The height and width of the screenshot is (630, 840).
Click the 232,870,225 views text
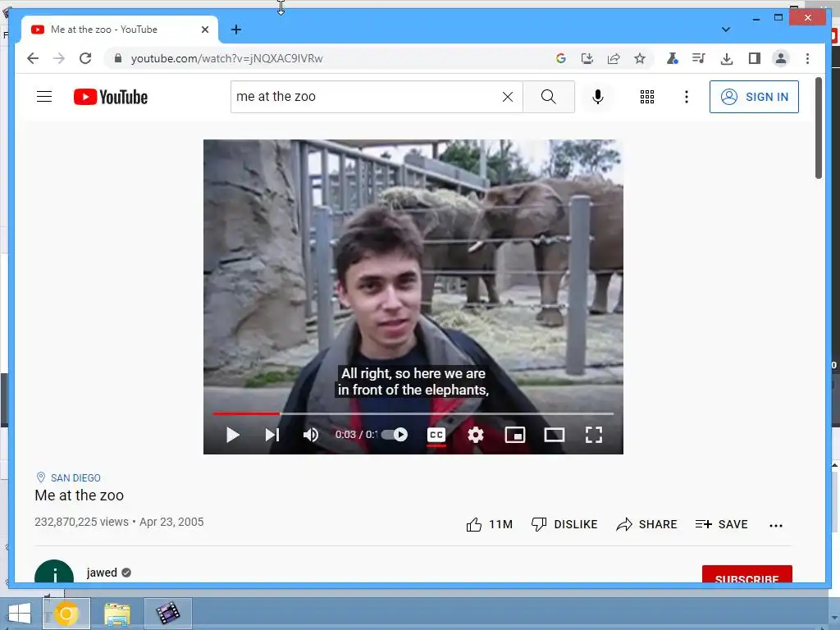[81, 522]
